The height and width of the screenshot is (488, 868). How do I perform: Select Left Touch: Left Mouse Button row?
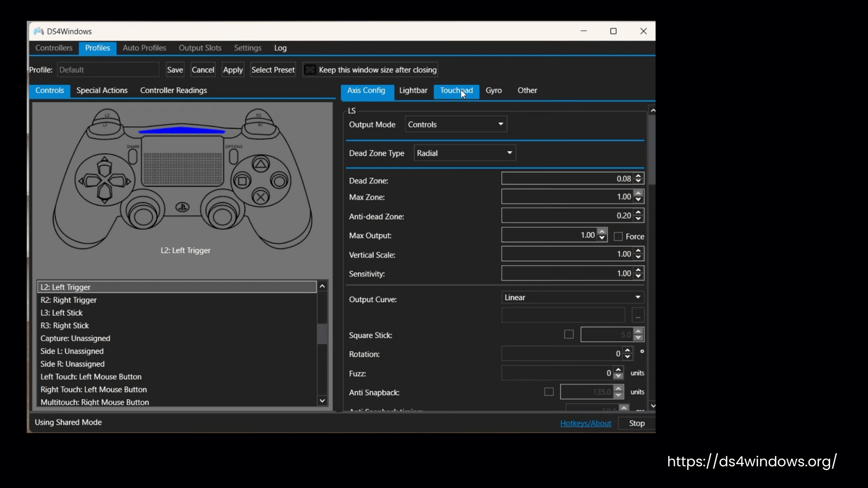177,377
